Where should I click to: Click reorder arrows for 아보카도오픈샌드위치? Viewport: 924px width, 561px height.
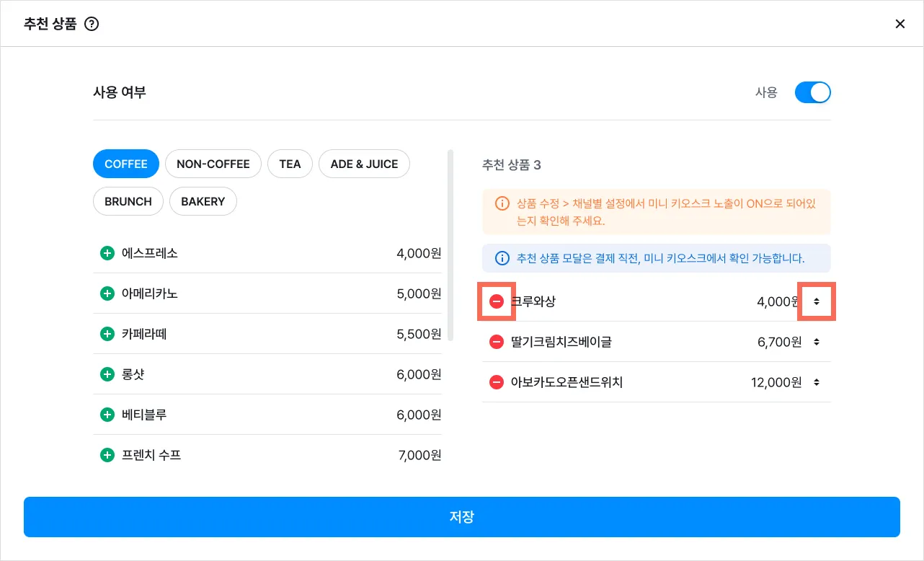817,382
